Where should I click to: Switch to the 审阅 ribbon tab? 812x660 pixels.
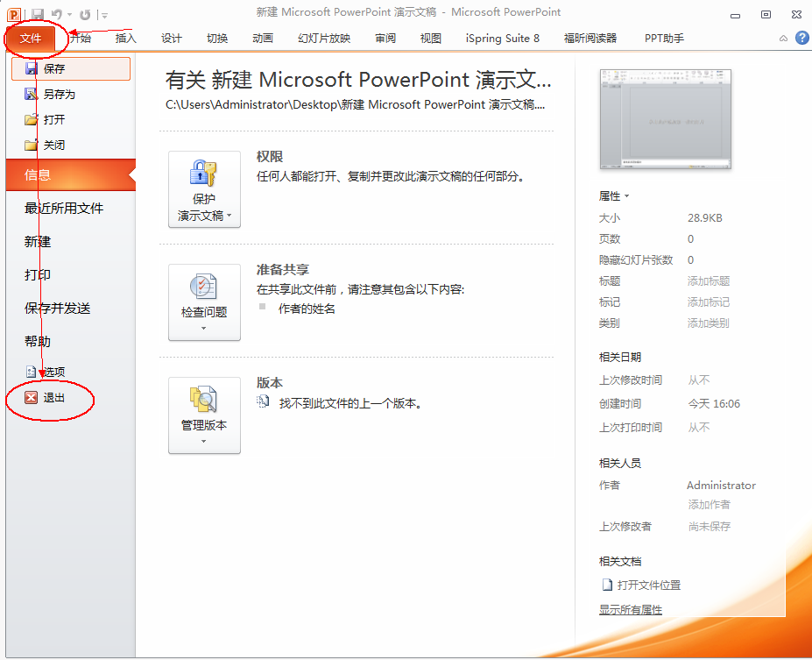click(385, 39)
